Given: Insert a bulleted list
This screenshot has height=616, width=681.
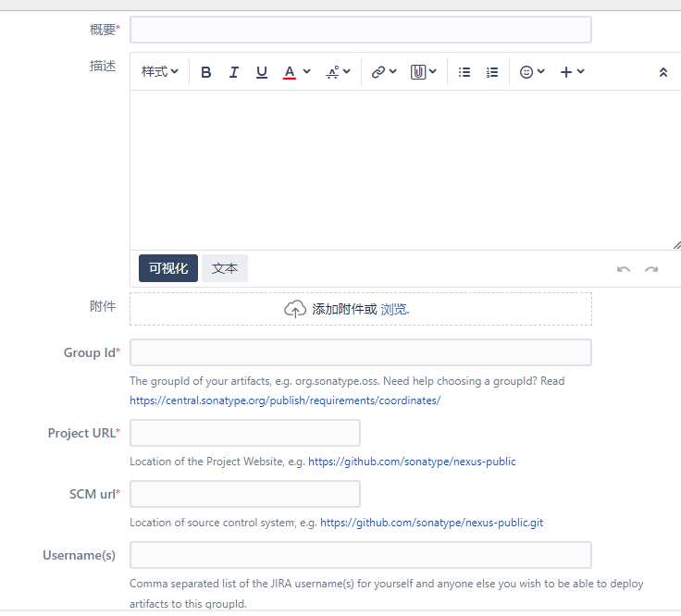Looking at the screenshot, I should tap(464, 72).
